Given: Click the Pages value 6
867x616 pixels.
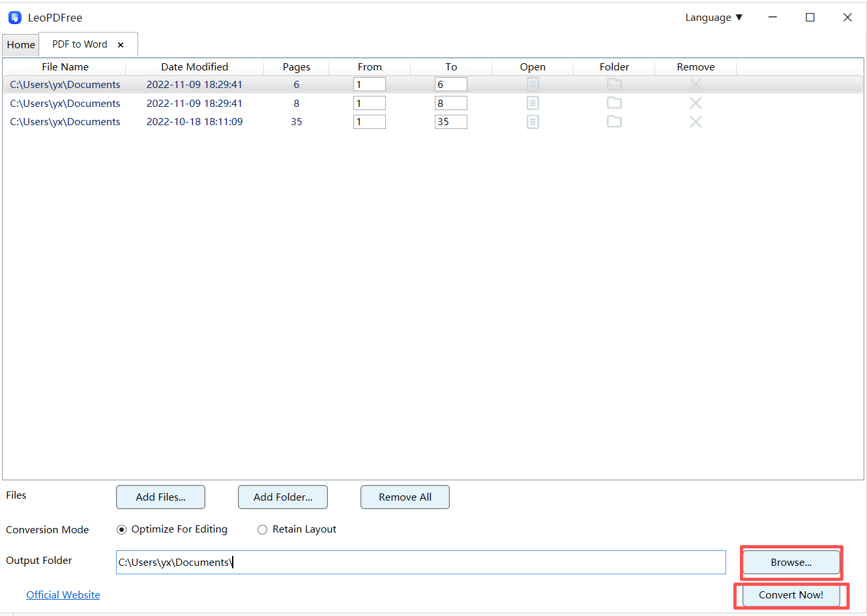Looking at the screenshot, I should [x=297, y=85].
